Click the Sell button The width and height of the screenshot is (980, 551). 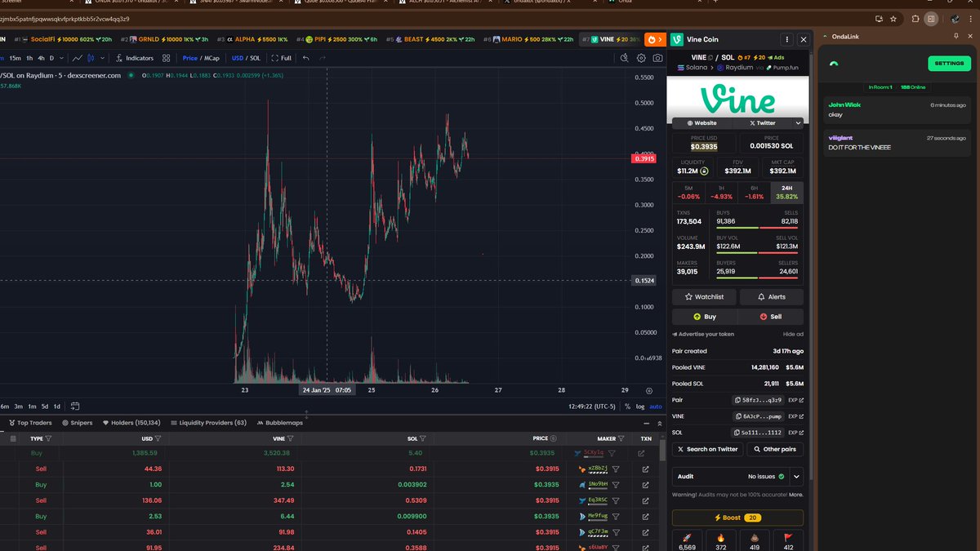[x=771, y=317]
